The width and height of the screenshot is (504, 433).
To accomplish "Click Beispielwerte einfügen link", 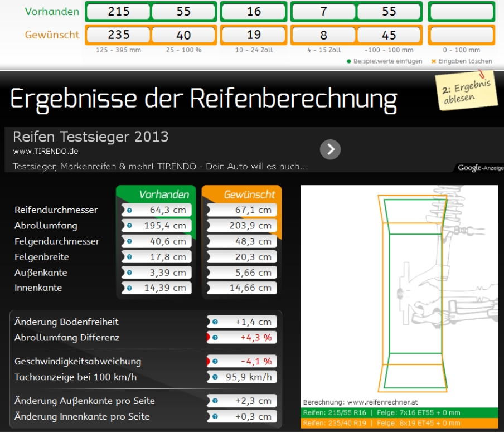I will pyautogui.click(x=387, y=61).
